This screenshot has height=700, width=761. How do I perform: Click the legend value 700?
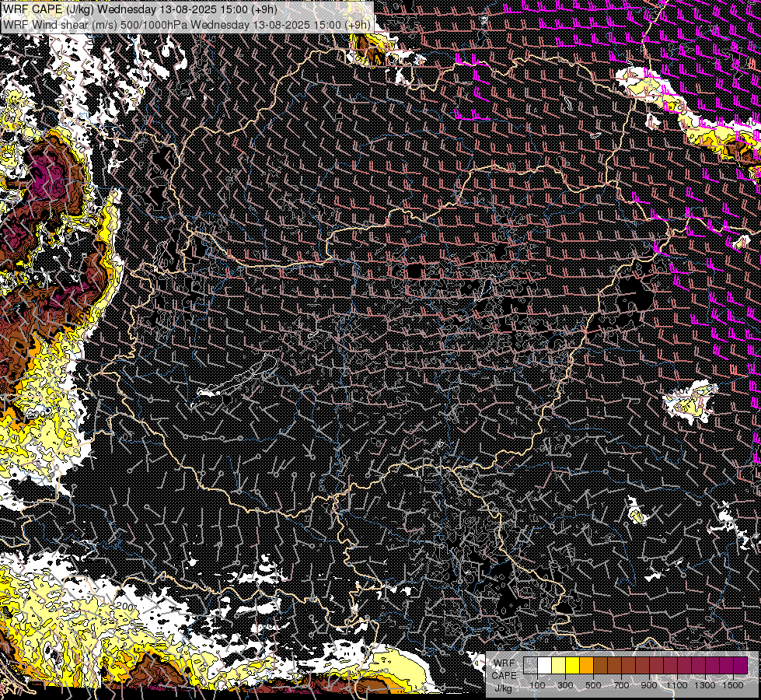622,685
